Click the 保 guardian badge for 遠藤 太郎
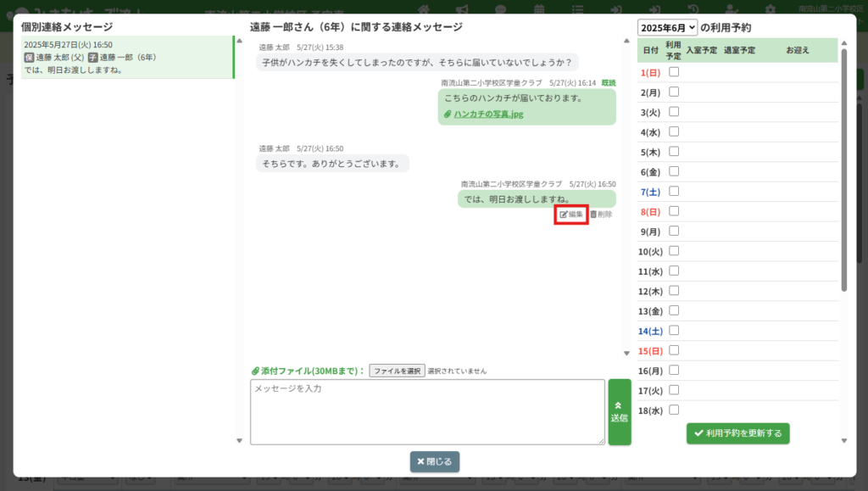This screenshot has width=868, height=491. click(x=29, y=58)
